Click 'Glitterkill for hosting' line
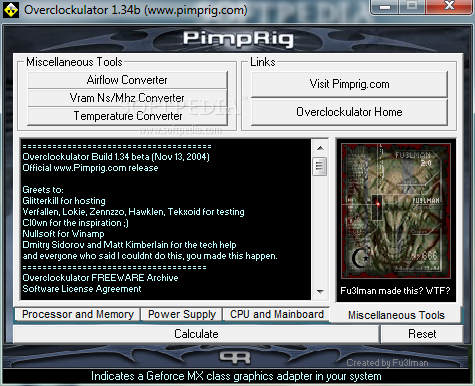This screenshot has height=386, width=475. click(x=64, y=201)
